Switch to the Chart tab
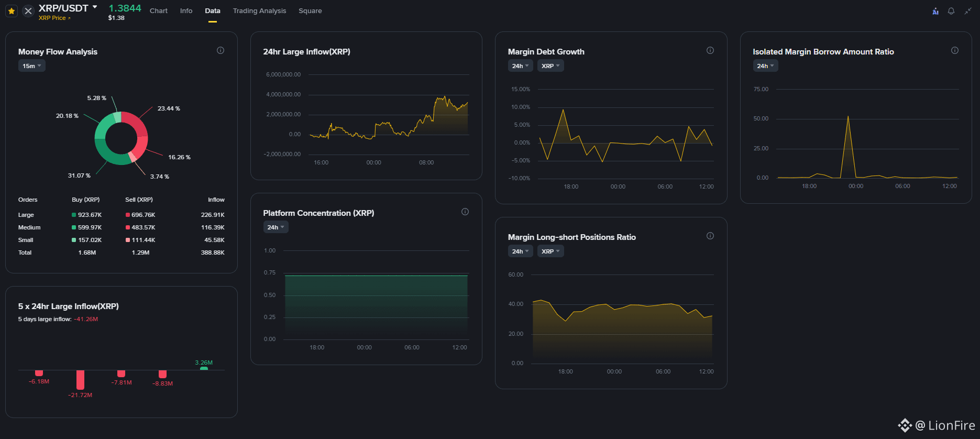 coord(159,11)
